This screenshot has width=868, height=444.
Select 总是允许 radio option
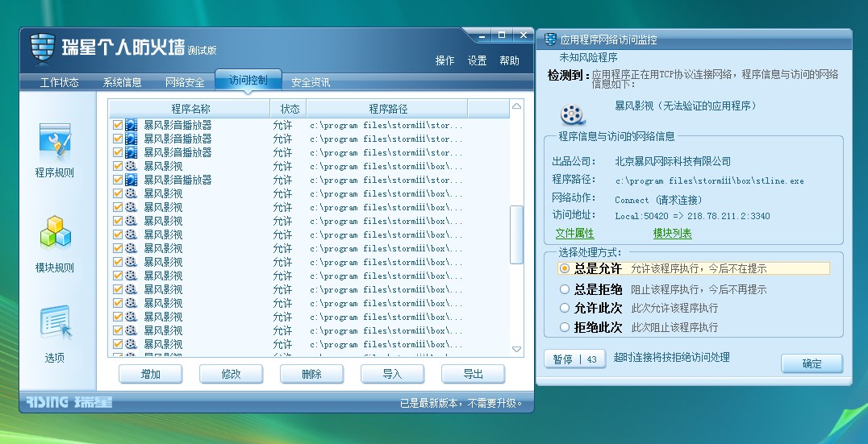point(564,268)
